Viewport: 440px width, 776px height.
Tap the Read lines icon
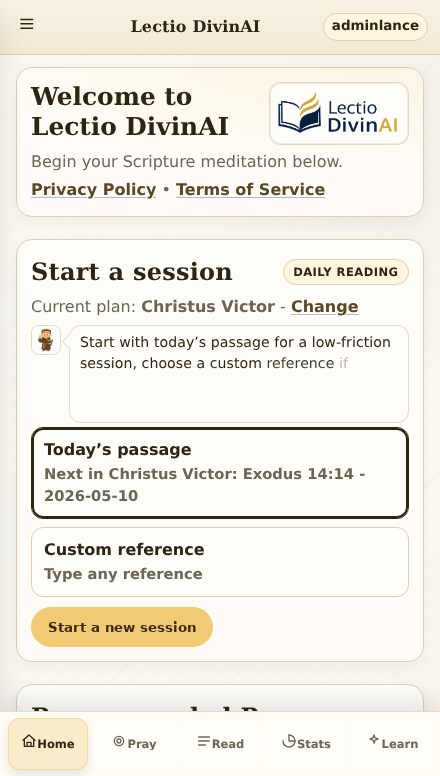coord(203,741)
